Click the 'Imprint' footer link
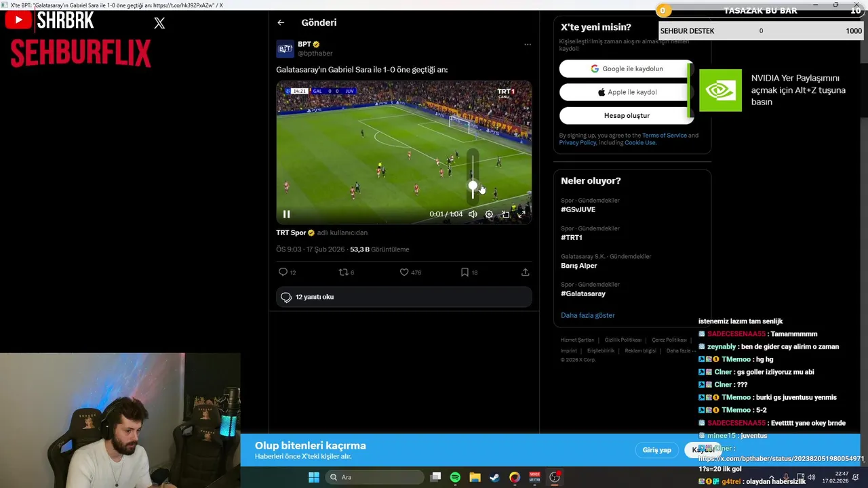This screenshot has height=488, width=868. (x=568, y=351)
